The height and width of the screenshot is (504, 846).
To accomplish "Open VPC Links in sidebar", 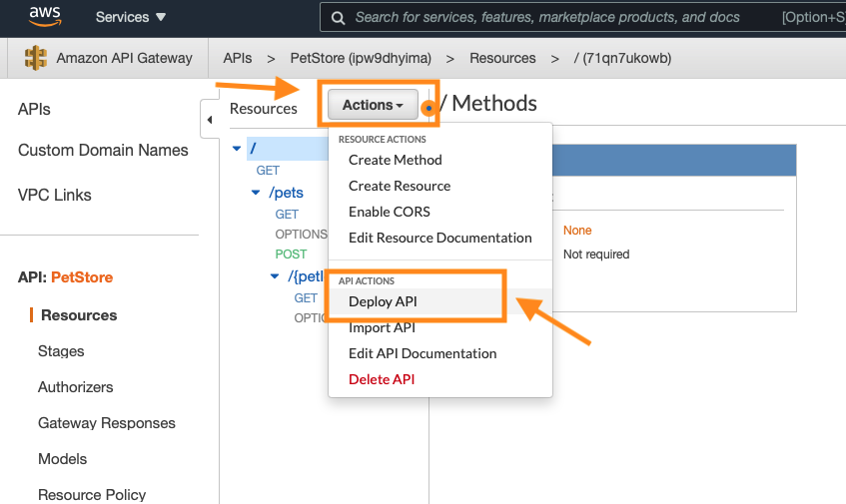I will tap(55, 195).
